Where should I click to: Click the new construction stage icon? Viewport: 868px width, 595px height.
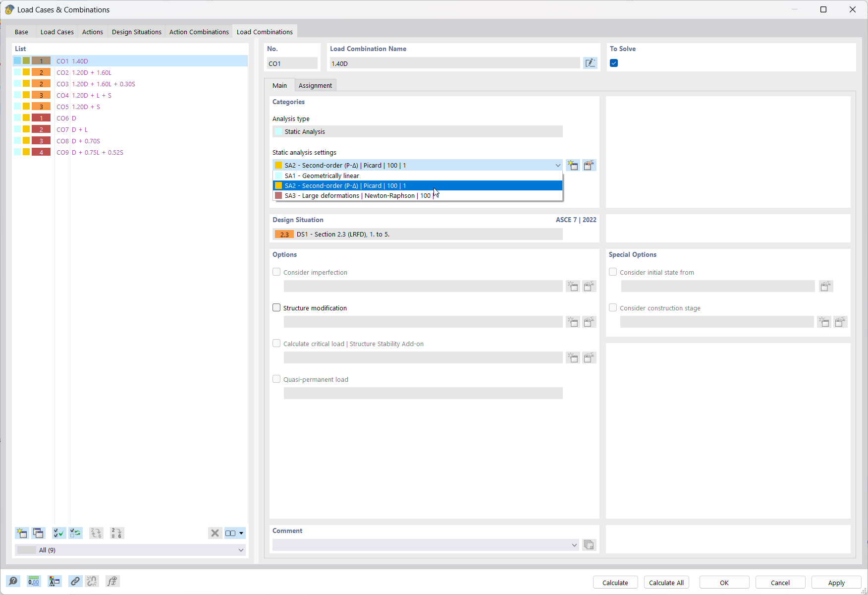point(824,322)
